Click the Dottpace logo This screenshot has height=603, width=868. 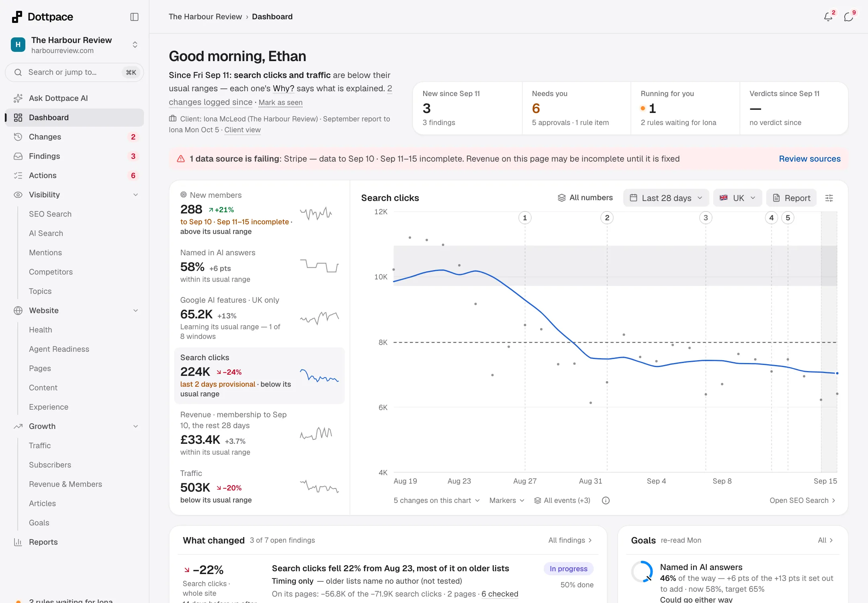(x=43, y=17)
